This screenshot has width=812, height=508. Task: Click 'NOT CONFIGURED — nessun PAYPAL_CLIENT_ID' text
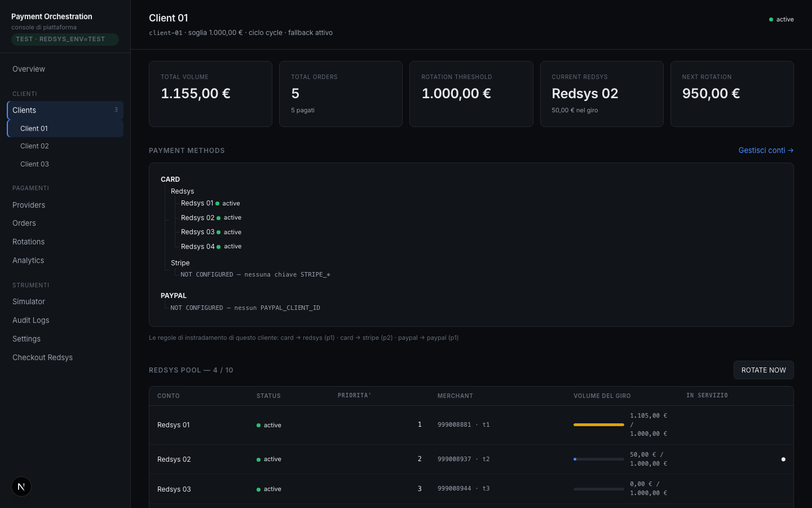click(245, 308)
